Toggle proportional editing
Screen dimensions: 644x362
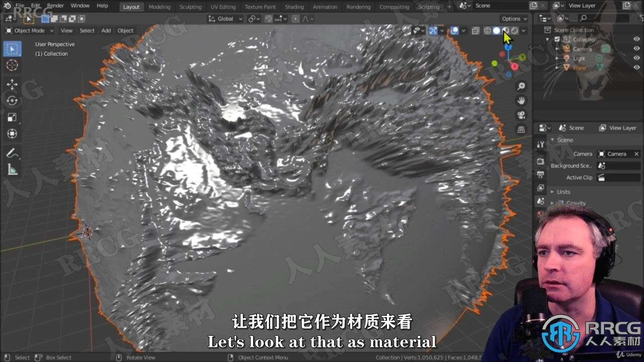coord(295,19)
